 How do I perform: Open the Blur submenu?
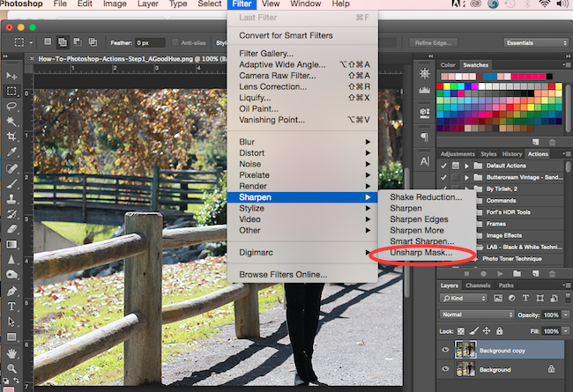point(302,142)
